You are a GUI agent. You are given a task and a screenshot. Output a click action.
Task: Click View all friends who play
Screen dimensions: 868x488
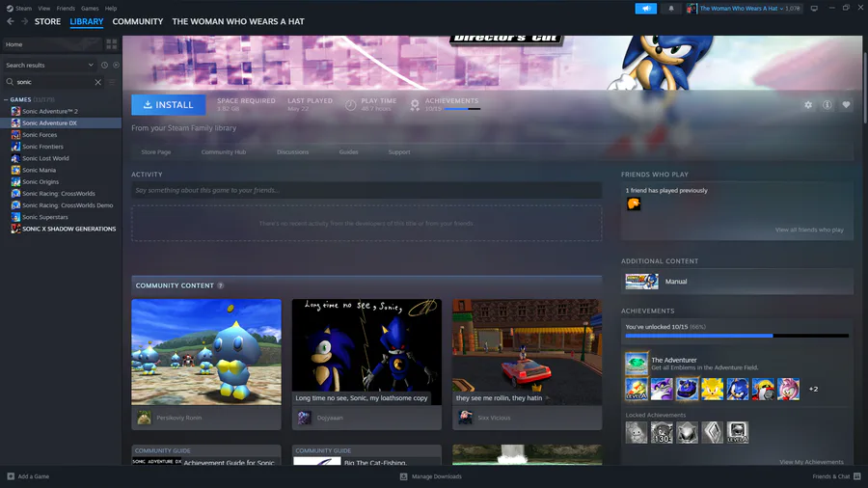809,230
